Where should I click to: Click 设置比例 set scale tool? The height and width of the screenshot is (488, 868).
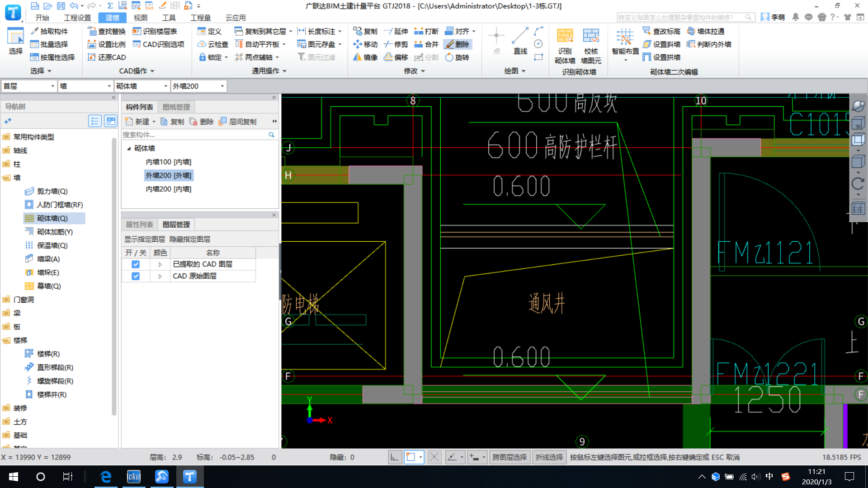(x=107, y=44)
